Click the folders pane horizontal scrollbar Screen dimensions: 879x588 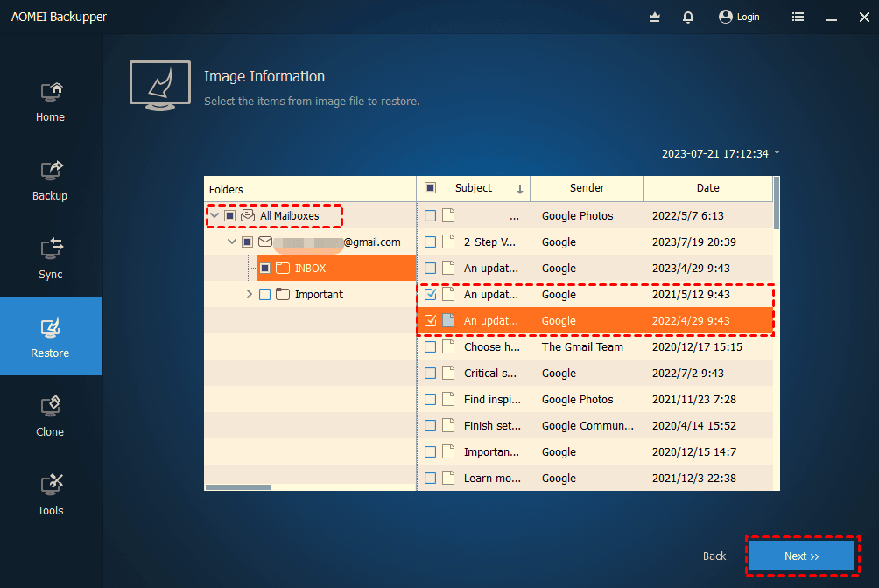[x=238, y=487]
